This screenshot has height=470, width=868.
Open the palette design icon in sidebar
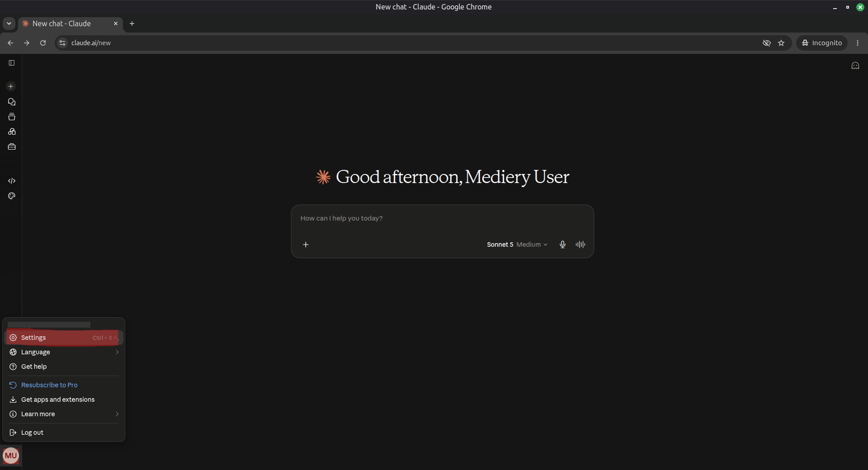(12, 196)
